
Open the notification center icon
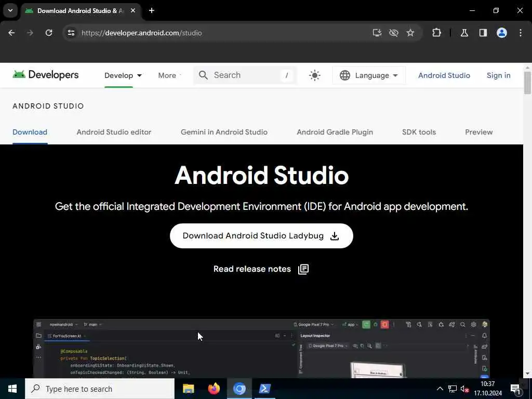point(515,389)
